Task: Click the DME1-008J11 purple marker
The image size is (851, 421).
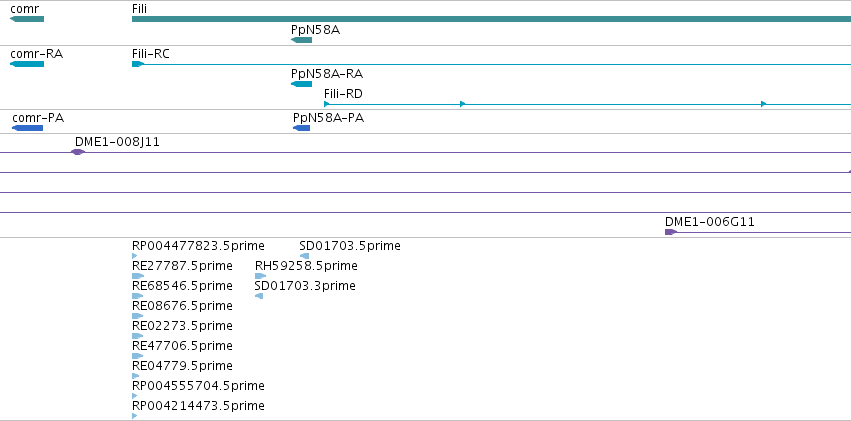Action: 78,152
